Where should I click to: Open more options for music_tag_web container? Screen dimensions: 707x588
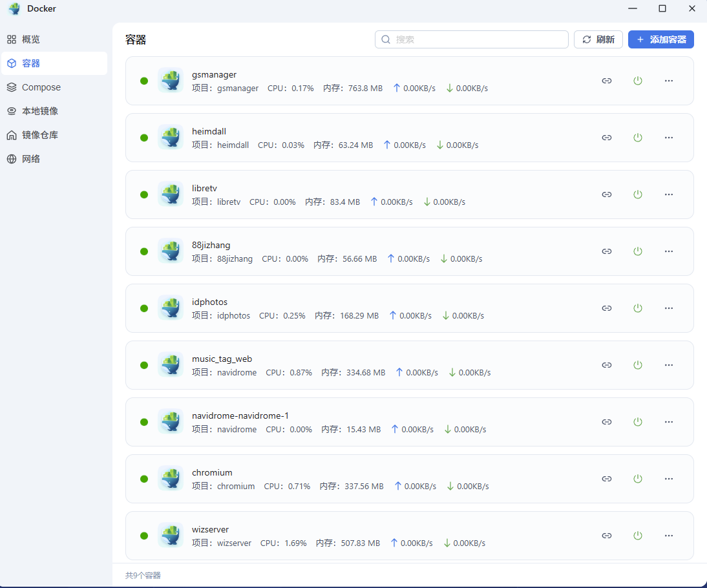tap(669, 365)
